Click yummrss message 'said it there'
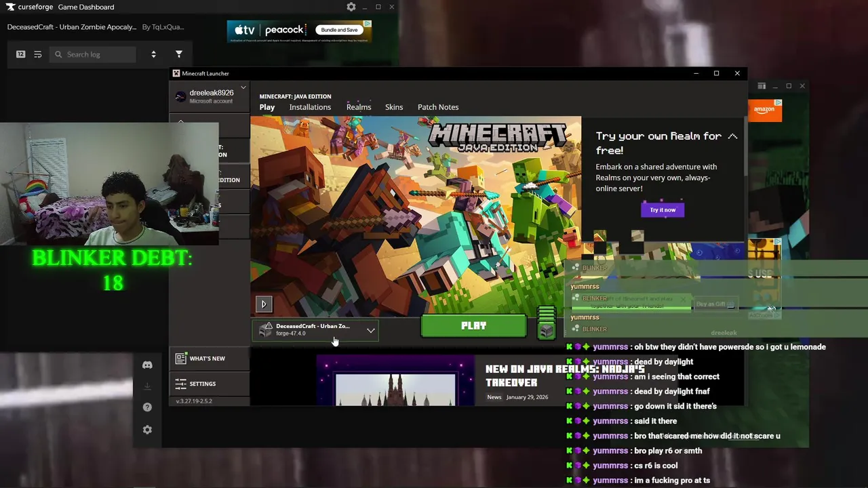Image resolution: width=868 pixels, height=488 pixels. click(x=655, y=421)
